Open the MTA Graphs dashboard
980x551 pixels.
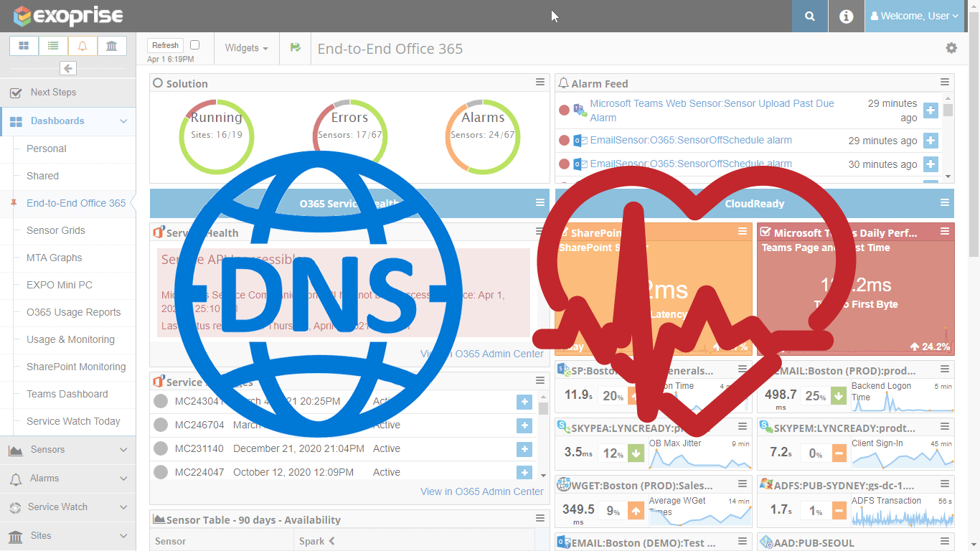coord(55,258)
